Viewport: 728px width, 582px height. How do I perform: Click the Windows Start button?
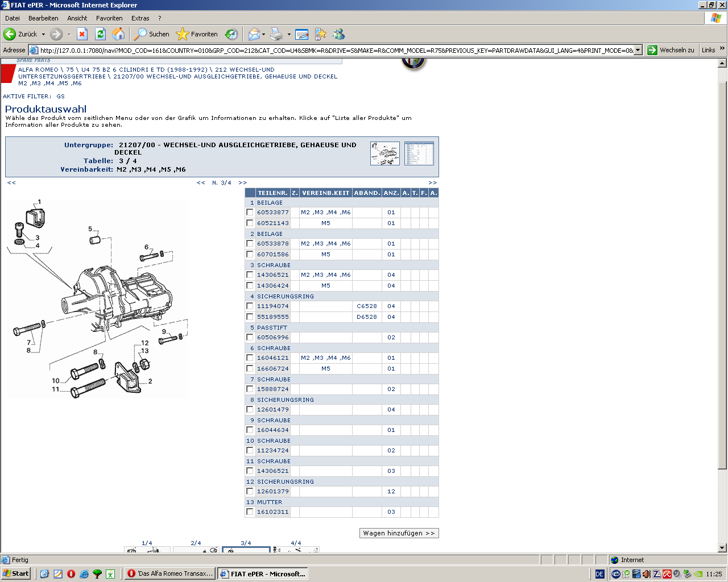click(x=16, y=574)
